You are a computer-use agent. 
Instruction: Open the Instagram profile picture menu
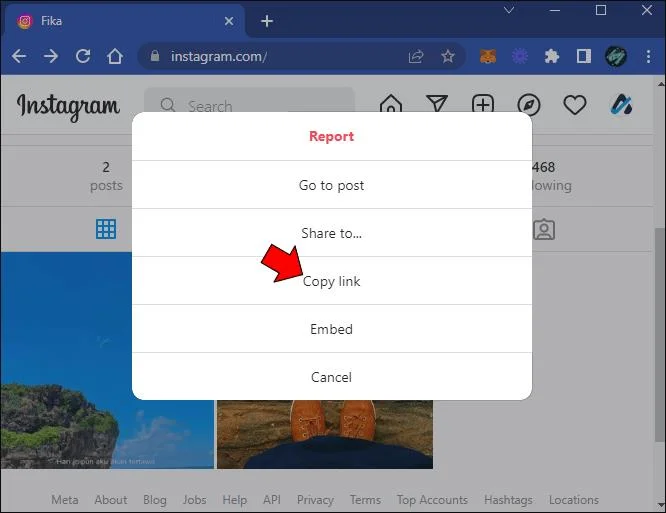coord(621,105)
